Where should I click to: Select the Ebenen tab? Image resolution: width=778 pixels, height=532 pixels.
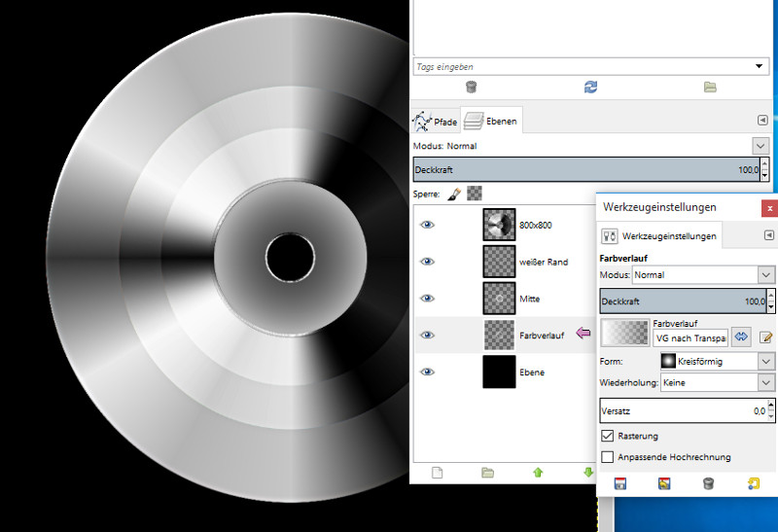491,122
